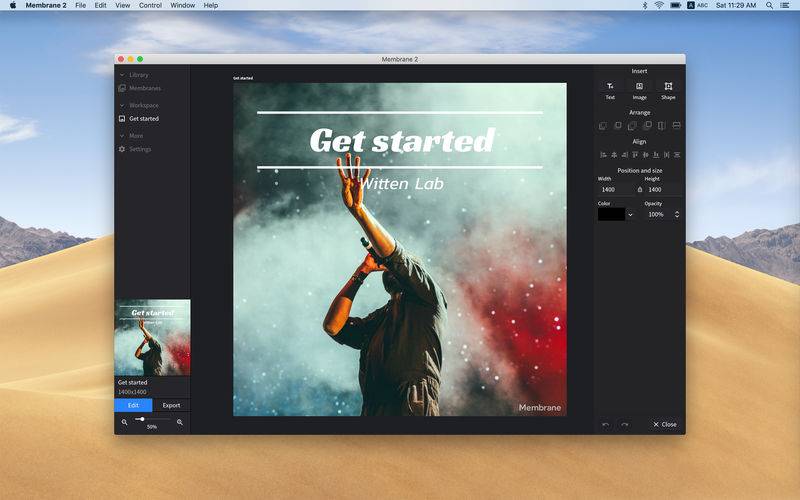Open the File menu

(x=81, y=5)
